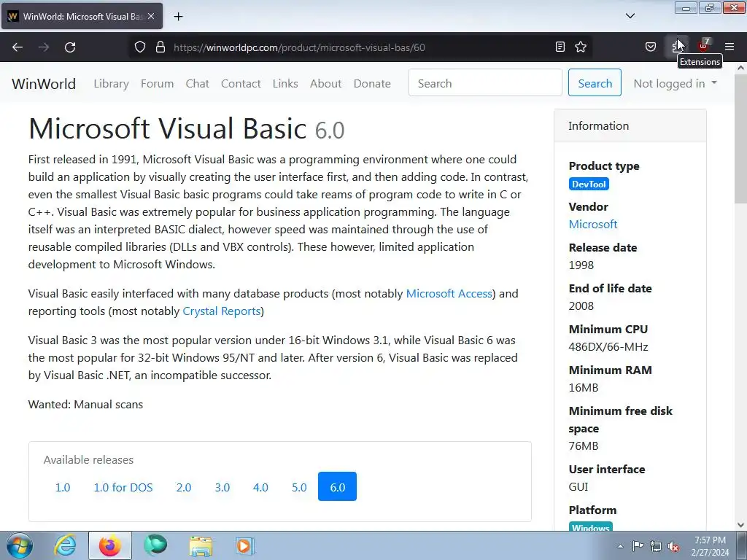Select release 2.0
The image size is (747, 560).
click(x=183, y=487)
